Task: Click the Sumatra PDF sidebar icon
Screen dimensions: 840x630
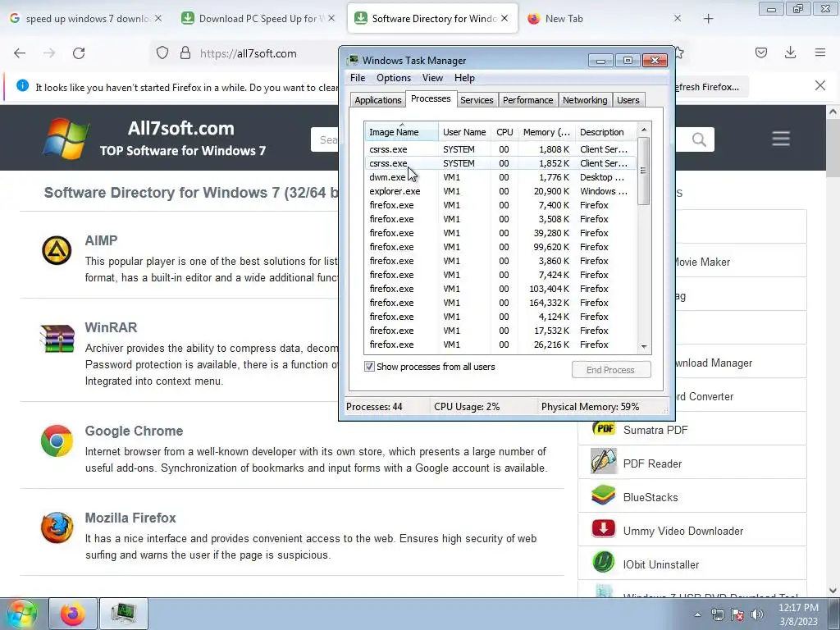Action: 604,429
